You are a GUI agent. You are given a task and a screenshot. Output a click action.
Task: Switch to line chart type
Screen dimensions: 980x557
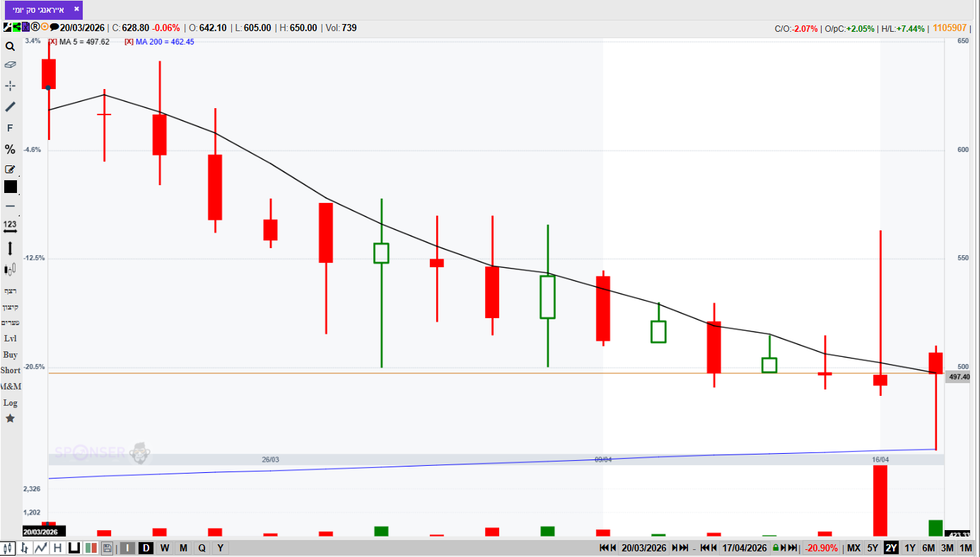[41, 548]
